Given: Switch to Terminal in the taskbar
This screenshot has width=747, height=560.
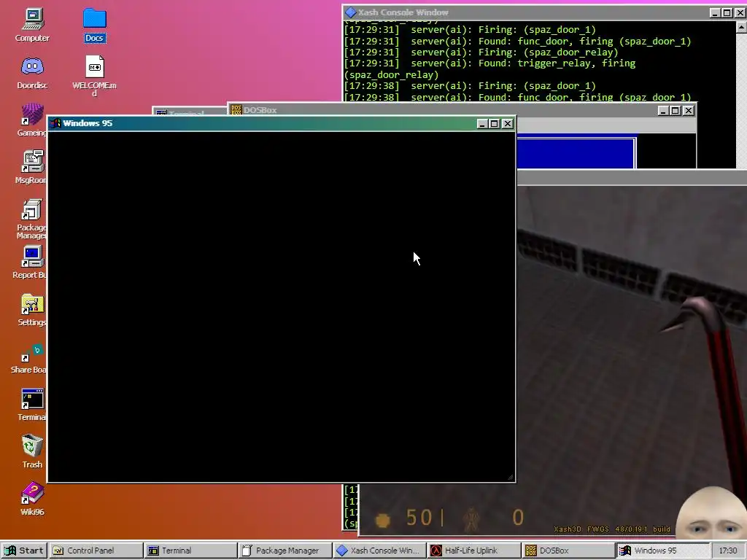Looking at the screenshot, I should pos(190,551).
